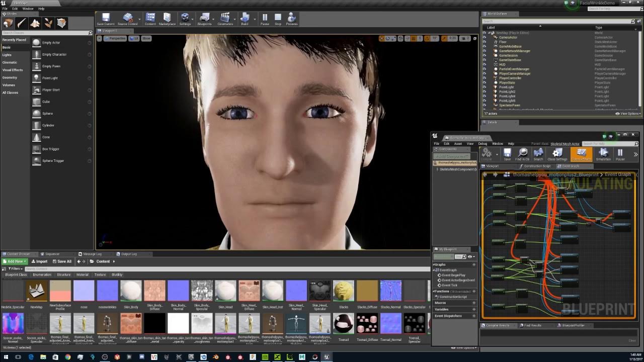Viewport: 644px width, 362px height.
Task: Open the Debug menu in blueprint editor
Action: [482, 144]
